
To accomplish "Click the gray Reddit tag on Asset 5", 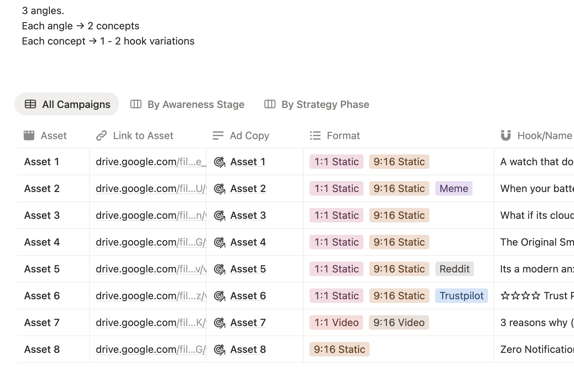I will point(454,269).
